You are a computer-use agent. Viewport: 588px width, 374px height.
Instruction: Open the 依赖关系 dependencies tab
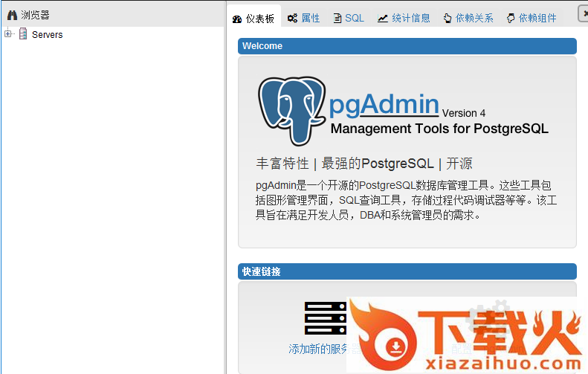tap(468, 18)
